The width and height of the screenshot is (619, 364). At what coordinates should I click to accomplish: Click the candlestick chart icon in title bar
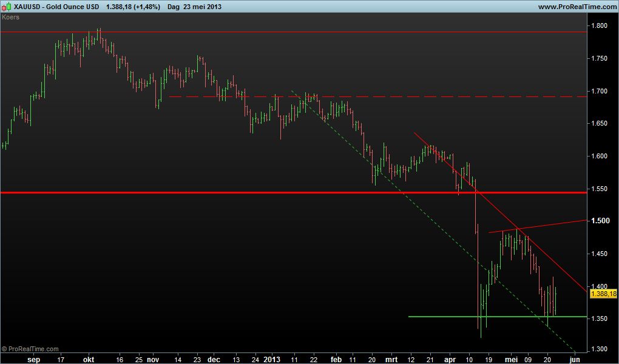(x=7, y=6)
